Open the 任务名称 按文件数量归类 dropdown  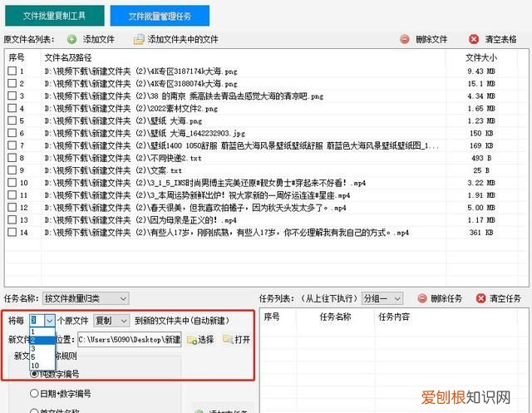(86, 298)
